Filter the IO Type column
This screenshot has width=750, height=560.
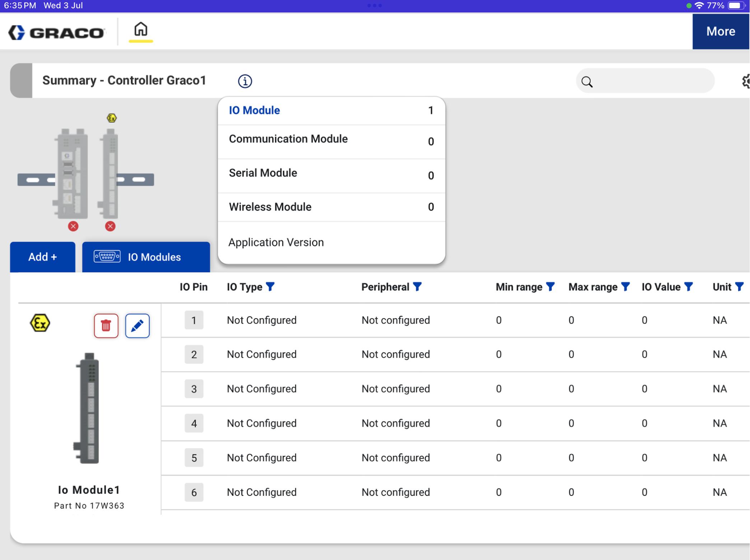tap(270, 286)
